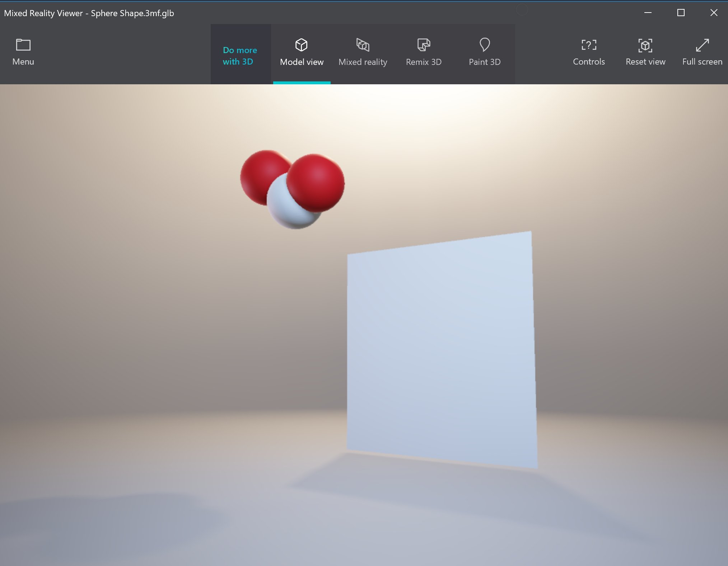728x566 pixels.
Task: Open the Menu folder icon
Action: (23, 45)
